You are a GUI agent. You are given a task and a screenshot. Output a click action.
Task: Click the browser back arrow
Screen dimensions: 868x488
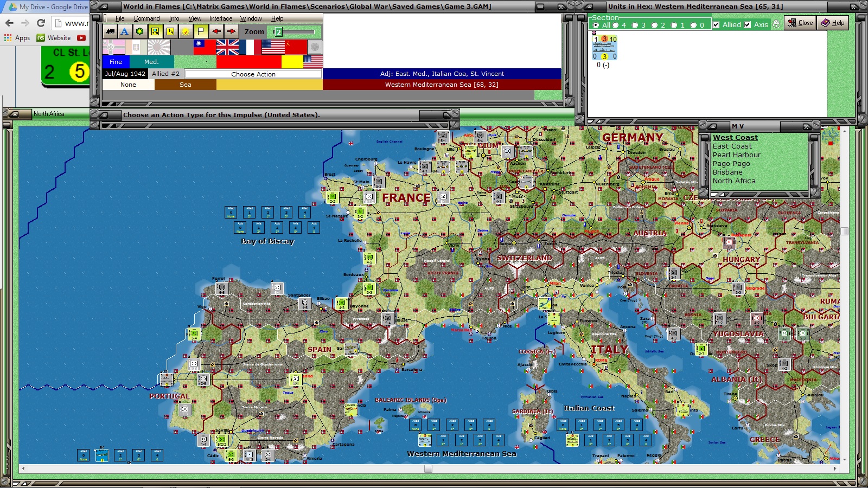click(9, 23)
